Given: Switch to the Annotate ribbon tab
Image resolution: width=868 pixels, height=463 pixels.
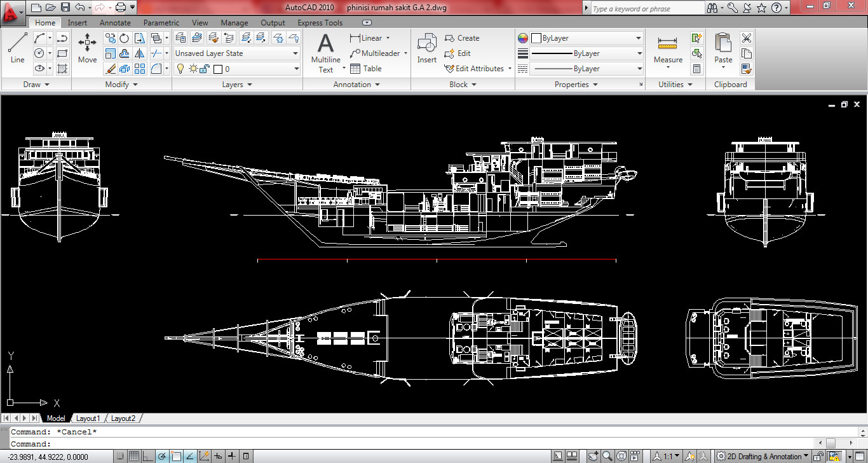Looking at the screenshot, I should click(115, 22).
